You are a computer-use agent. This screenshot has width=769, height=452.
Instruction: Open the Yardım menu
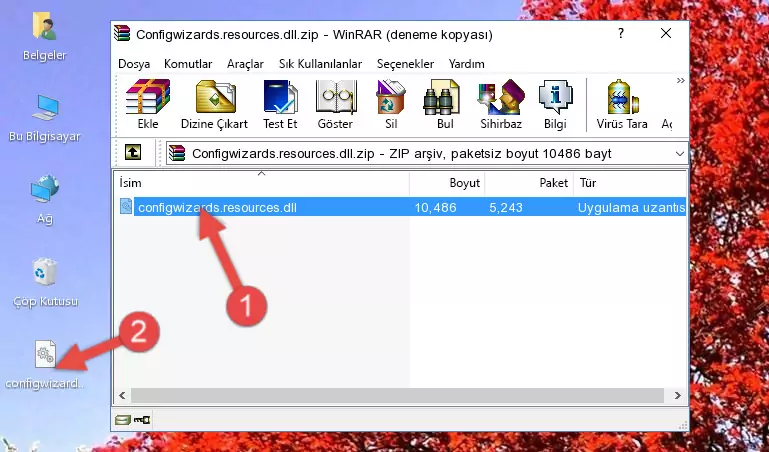[466, 64]
